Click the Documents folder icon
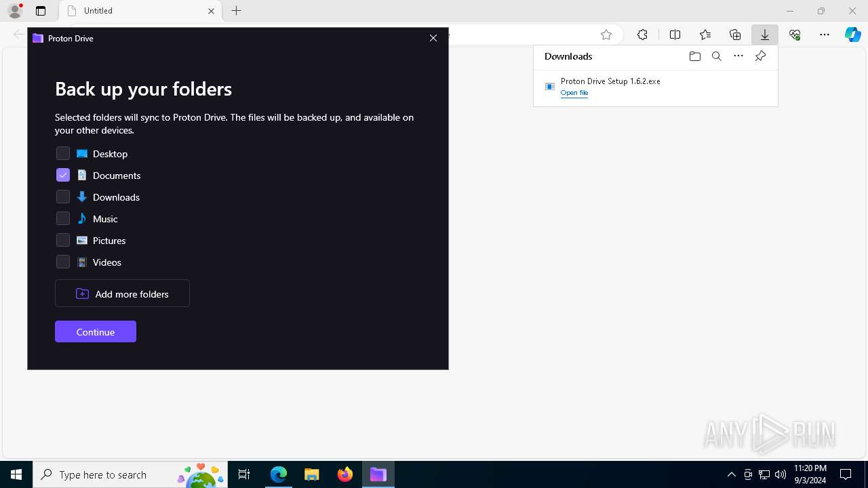 82,175
